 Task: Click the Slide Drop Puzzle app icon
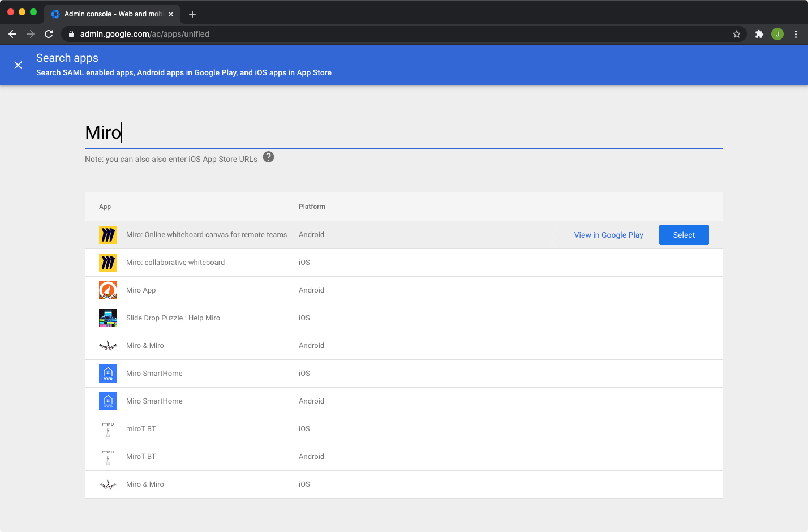pos(108,318)
